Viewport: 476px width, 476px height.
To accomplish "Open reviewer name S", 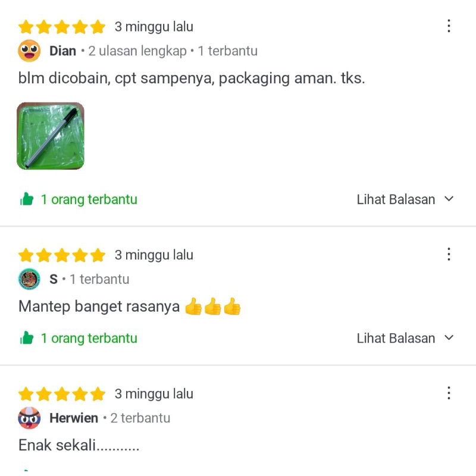I will pyautogui.click(x=54, y=279).
